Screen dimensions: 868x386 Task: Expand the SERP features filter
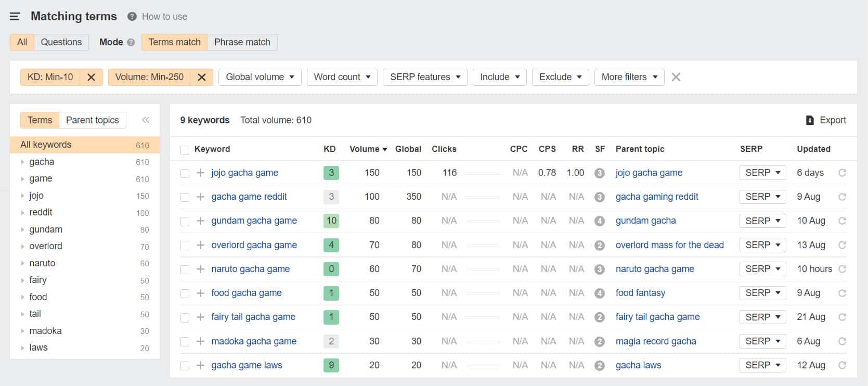tap(425, 77)
